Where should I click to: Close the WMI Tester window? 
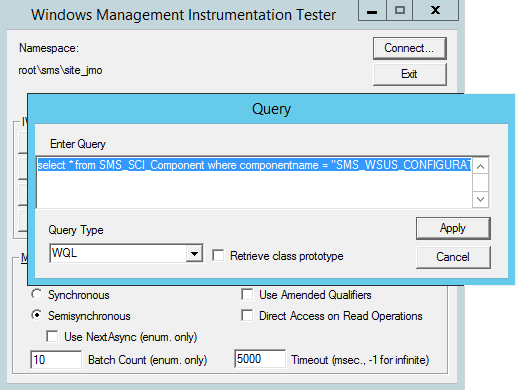click(435, 11)
